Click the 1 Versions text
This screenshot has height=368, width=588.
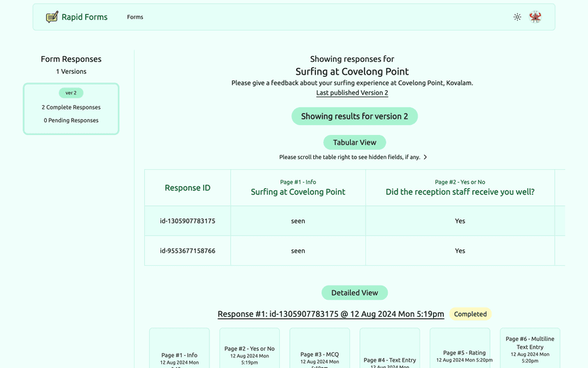pos(71,71)
